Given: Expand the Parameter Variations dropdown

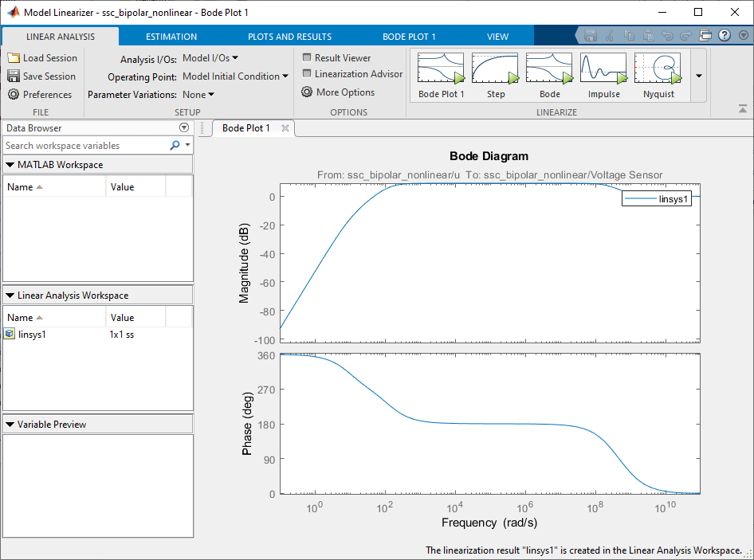Looking at the screenshot, I should [x=198, y=95].
